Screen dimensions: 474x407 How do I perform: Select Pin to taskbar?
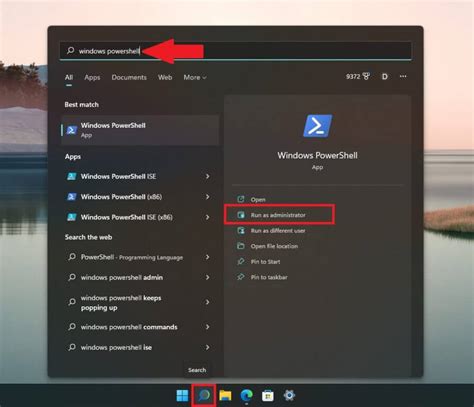click(x=269, y=277)
